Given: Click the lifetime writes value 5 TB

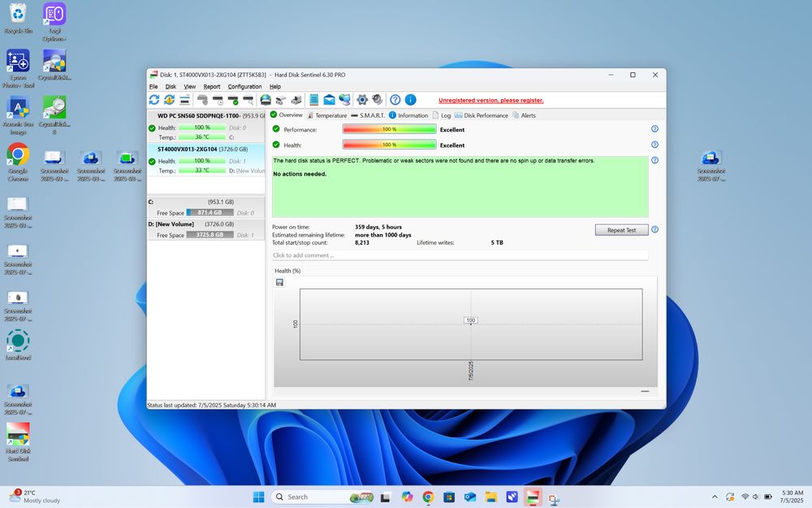Looking at the screenshot, I should 497,242.
